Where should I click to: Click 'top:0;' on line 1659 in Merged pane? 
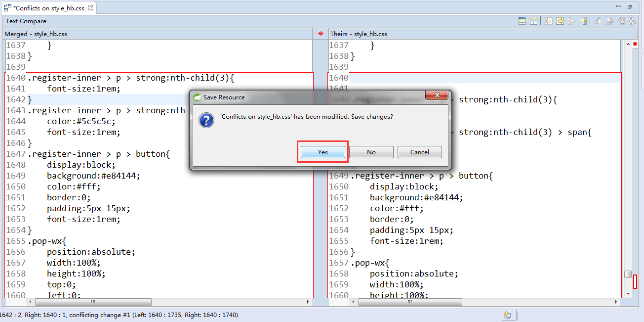61,284
